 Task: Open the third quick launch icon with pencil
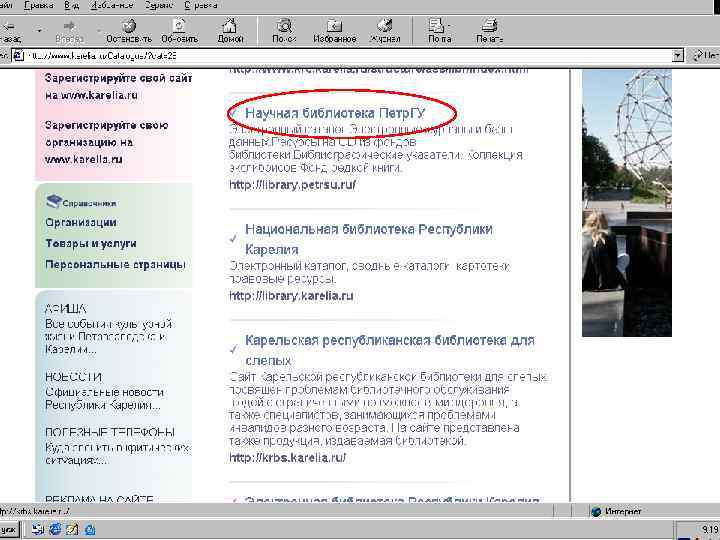[72, 529]
